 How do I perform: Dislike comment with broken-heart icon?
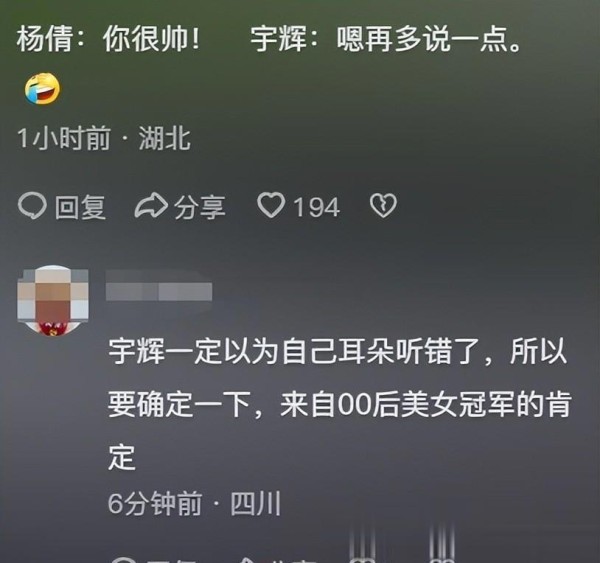pos(383,206)
